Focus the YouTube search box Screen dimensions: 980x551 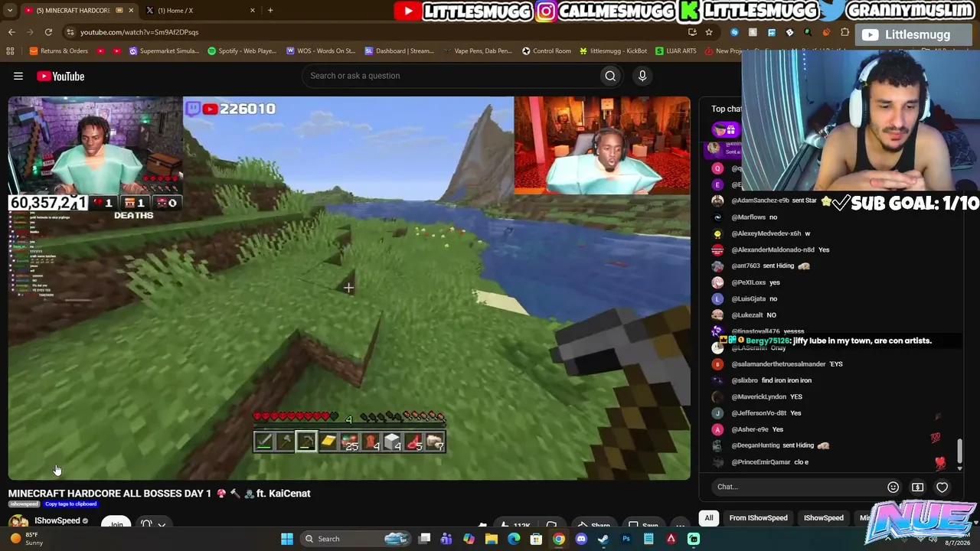click(x=452, y=76)
